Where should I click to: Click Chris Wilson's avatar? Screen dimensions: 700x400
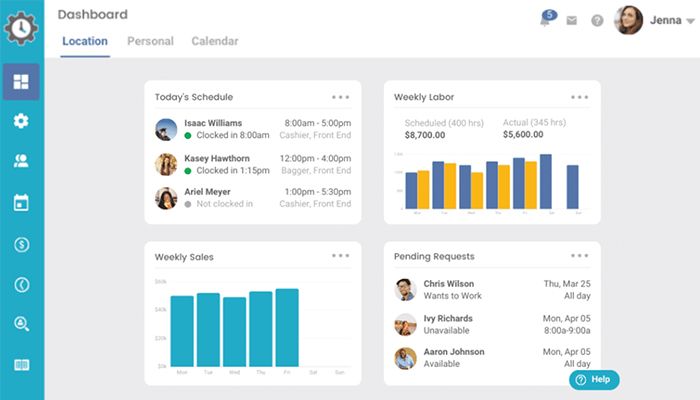pyautogui.click(x=405, y=289)
